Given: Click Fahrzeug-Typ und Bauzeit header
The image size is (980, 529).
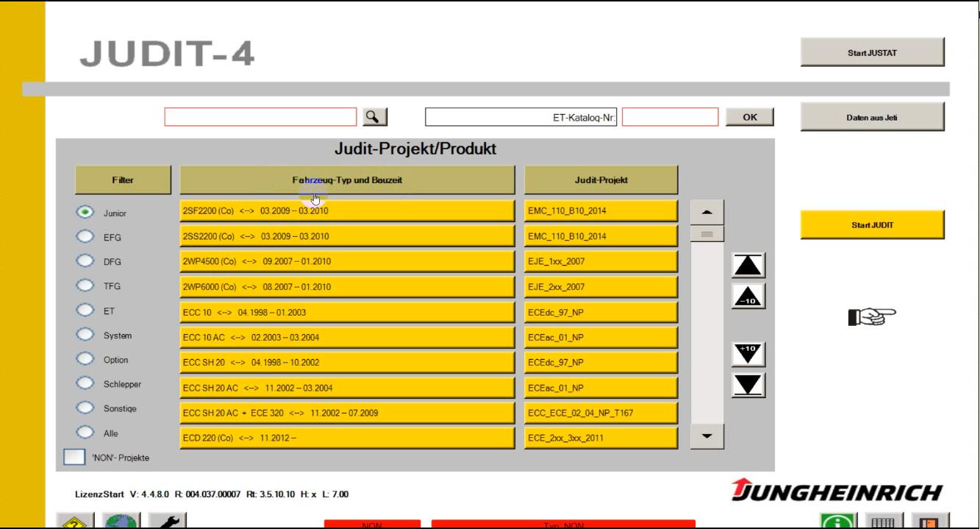Looking at the screenshot, I should 347,180.
